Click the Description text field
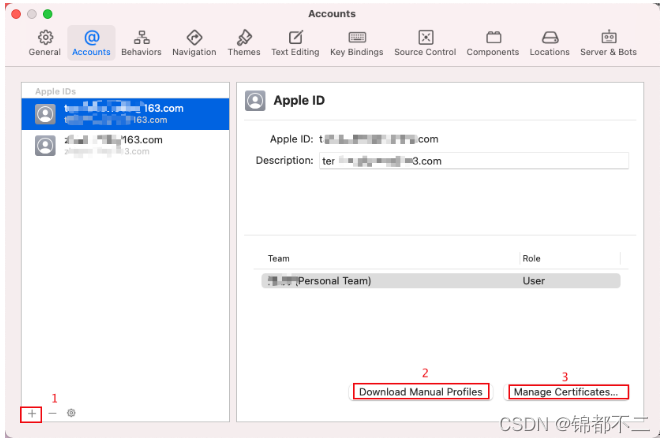Image resolution: width=665 pixels, height=443 pixels. [473, 161]
